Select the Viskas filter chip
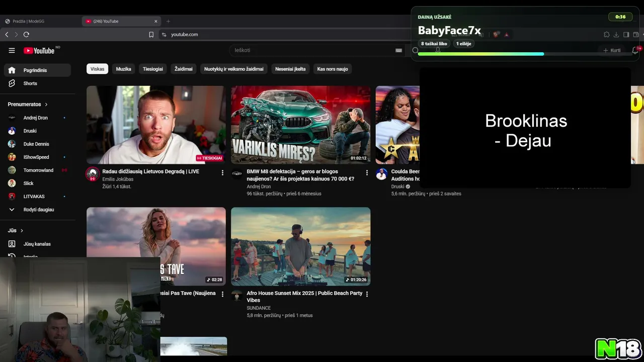 point(97,69)
